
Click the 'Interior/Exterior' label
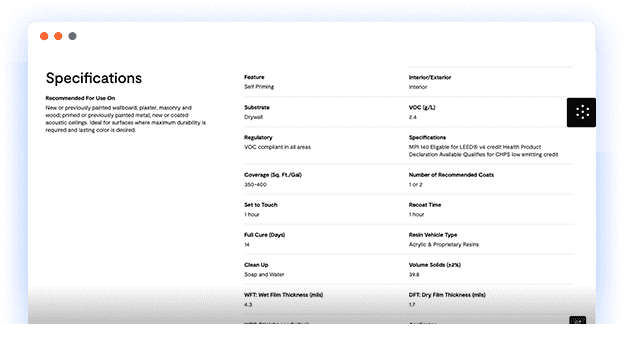point(430,78)
